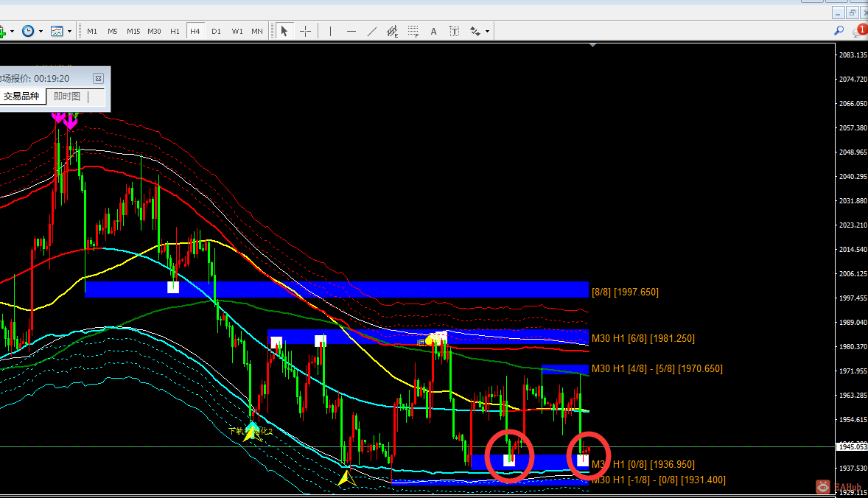Switch chart to MN timeframe
868x498 pixels.
(x=257, y=32)
